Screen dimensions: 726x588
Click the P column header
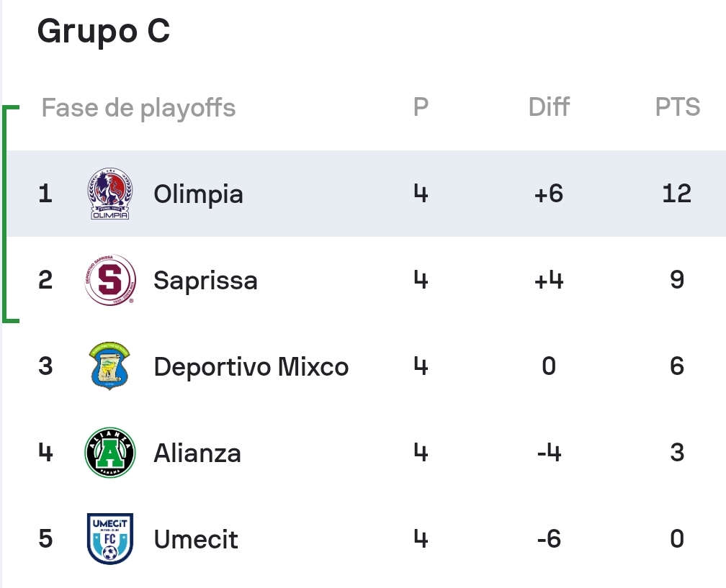(421, 107)
